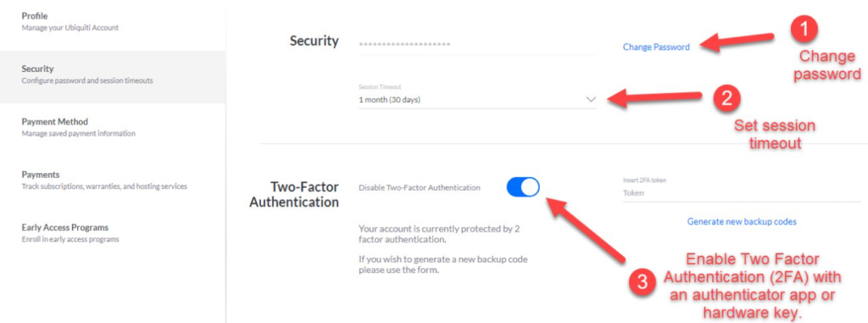The height and width of the screenshot is (323, 868).
Task: Click red annotation circle number 3
Action: (643, 282)
